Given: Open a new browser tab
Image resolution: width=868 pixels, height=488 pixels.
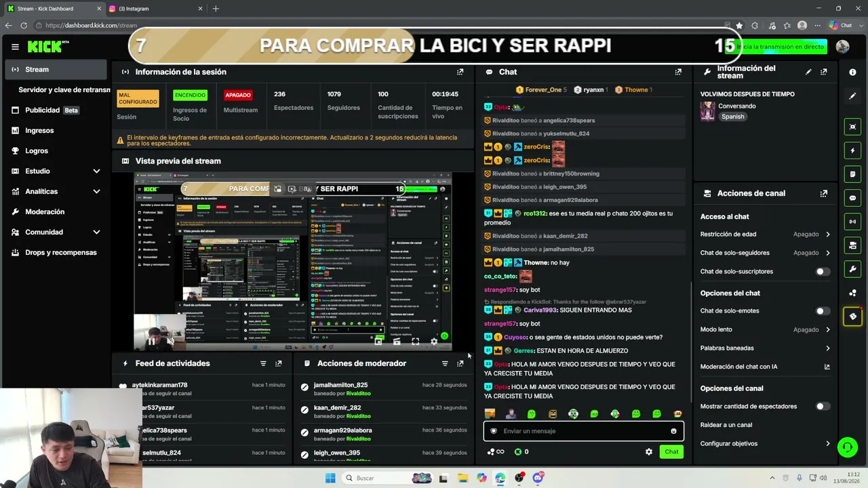Looking at the screenshot, I should [x=216, y=8].
